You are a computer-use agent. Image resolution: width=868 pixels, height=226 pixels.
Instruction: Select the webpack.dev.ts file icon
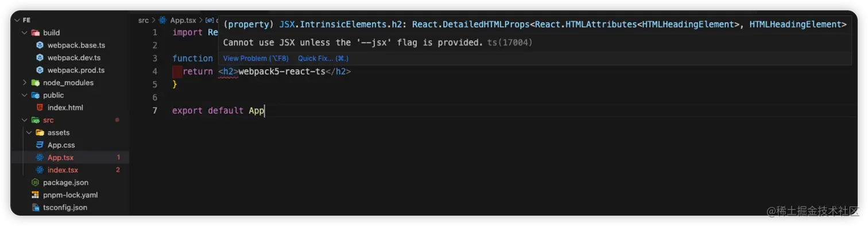click(40, 58)
